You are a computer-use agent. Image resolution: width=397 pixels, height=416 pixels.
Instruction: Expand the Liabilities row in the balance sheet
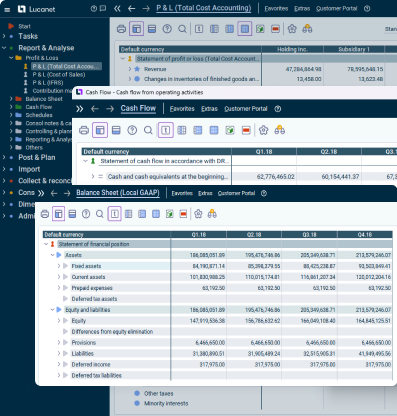pos(59,353)
